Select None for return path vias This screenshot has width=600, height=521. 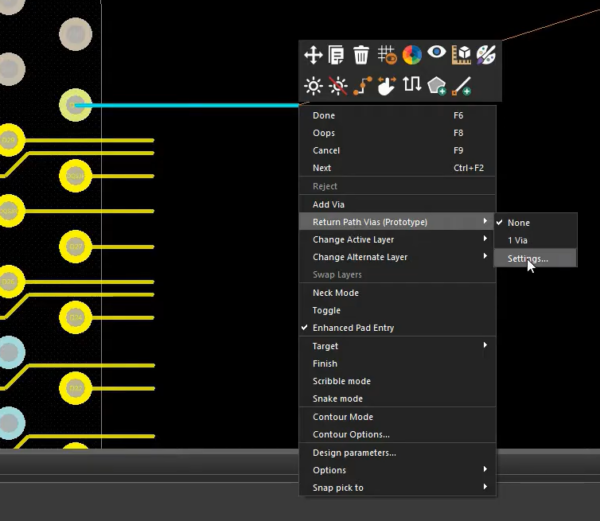(536, 223)
